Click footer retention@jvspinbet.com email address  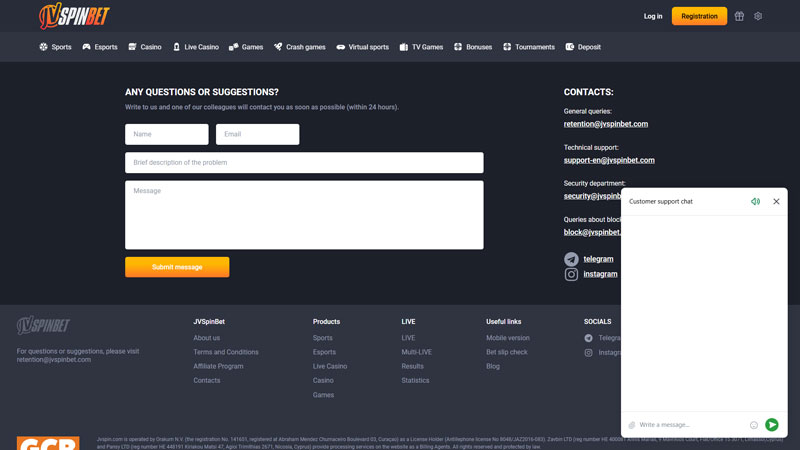54,360
